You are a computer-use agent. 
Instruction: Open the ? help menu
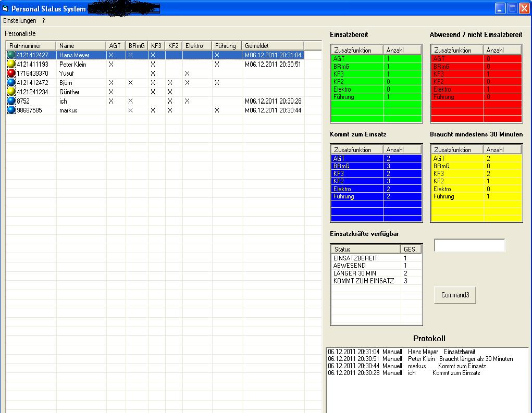44,21
